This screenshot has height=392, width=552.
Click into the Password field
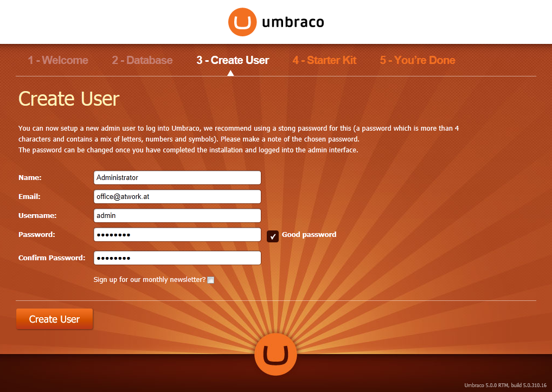pos(177,235)
